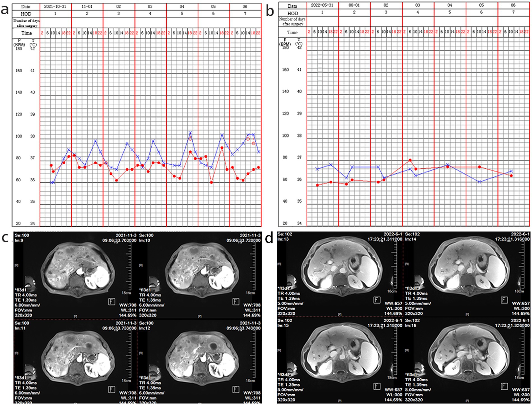Click the '180' pulse axis label in chart a
The height and width of the screenshot is (405, 532).
pyautogui.click(x=18, y=49)
